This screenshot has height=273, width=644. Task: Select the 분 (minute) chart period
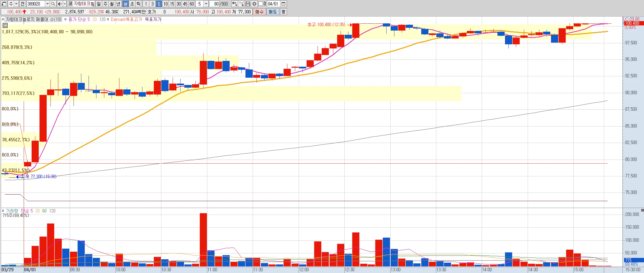click(x=125, y=4)
